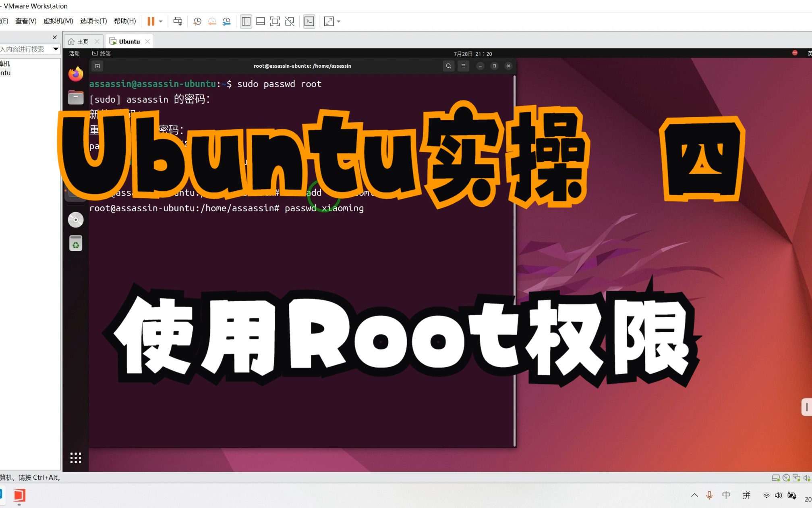812x508 pixels.
Task: Click the battery tray icon
Action: [x=792, y=496]
